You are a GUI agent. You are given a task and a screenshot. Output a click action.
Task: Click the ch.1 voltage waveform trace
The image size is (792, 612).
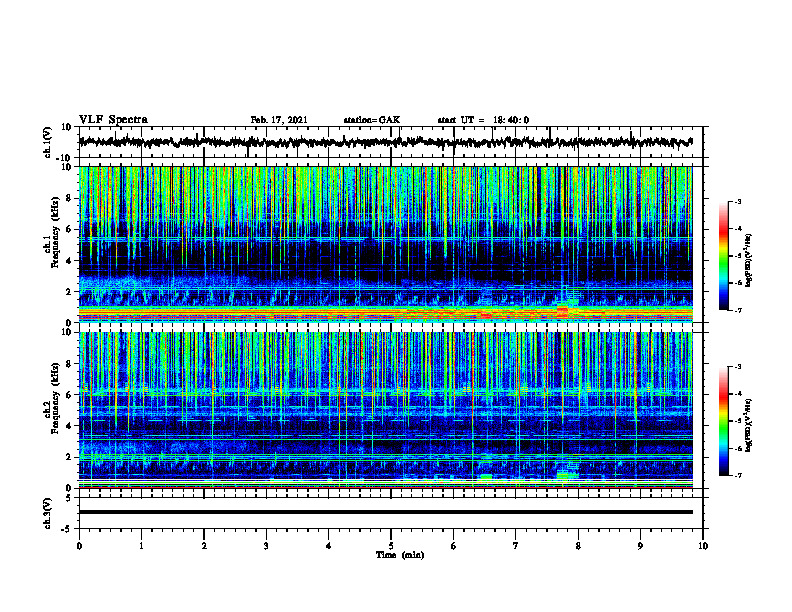pos(386,142)
